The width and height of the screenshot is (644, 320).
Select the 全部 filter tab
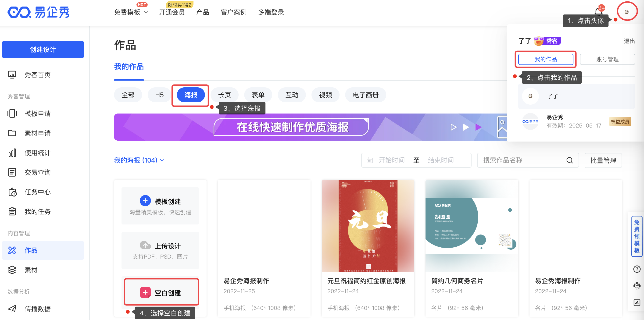click(128, 95)
